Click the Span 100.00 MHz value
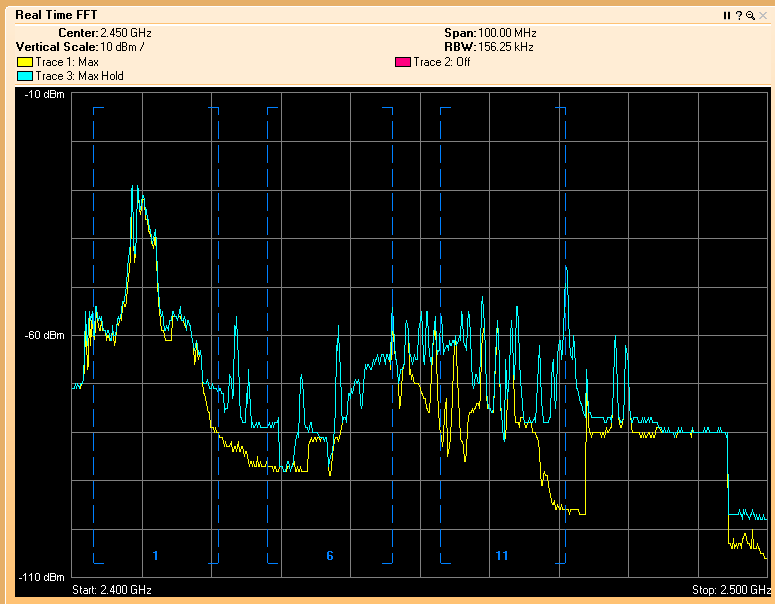 point(504,33)
